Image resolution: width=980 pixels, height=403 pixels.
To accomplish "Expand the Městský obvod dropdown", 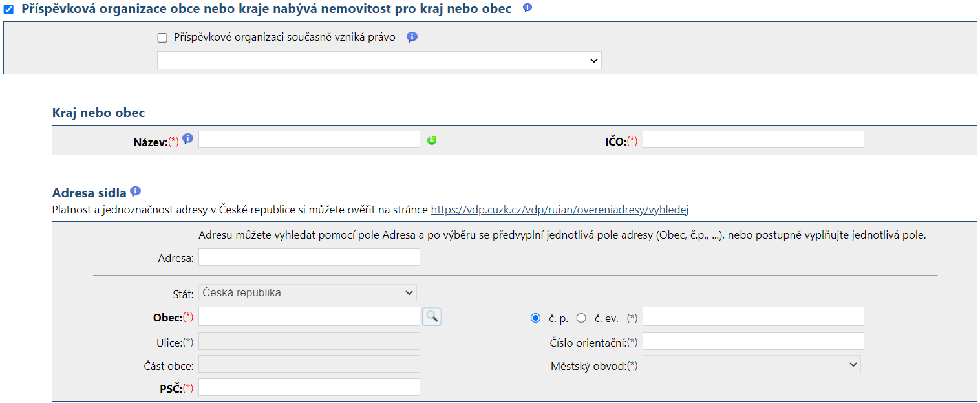I will pos(751,365).
